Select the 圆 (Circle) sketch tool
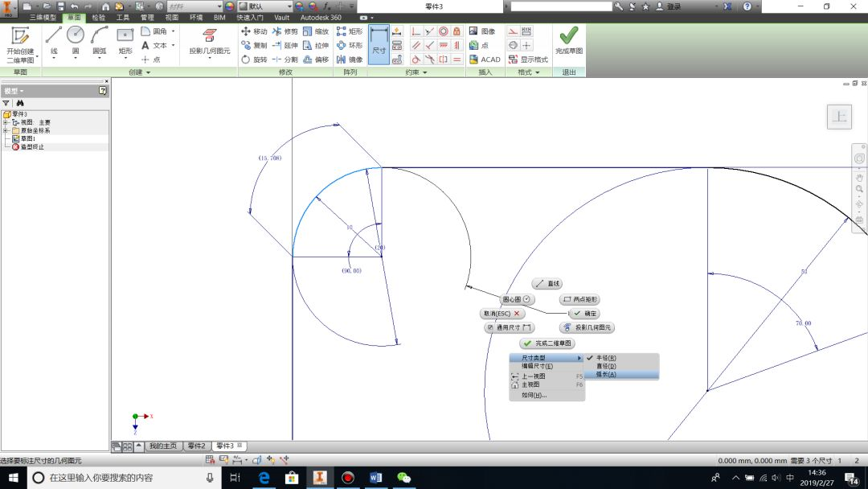 coord(76,41)
